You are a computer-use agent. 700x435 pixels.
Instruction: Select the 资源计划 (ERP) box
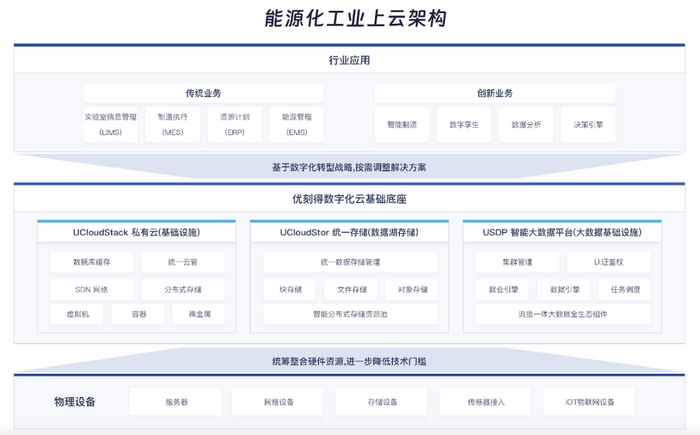[x=234, y=125]
